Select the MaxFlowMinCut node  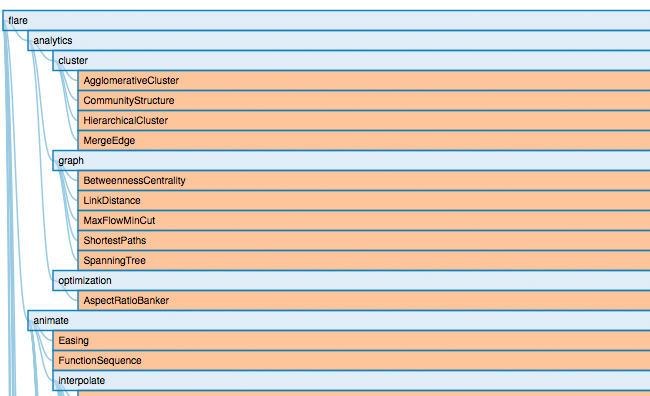[364, 221]
